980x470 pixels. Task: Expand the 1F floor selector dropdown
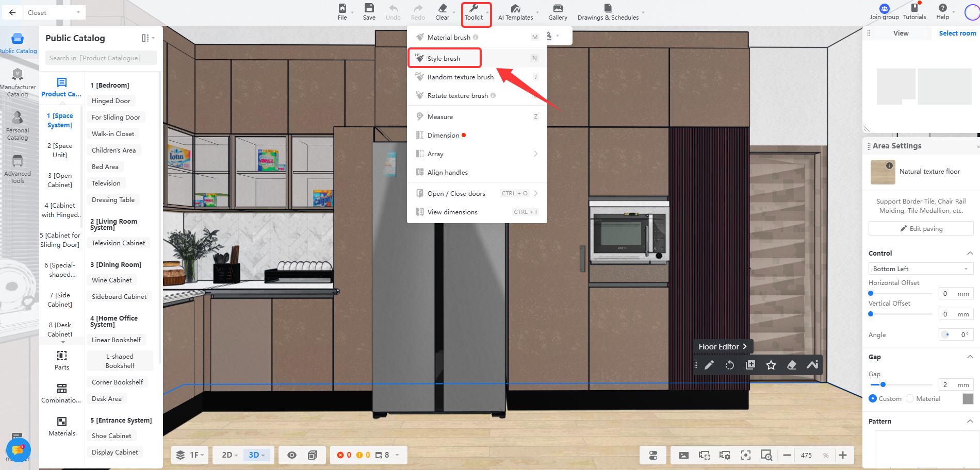[x=190, y=455]
